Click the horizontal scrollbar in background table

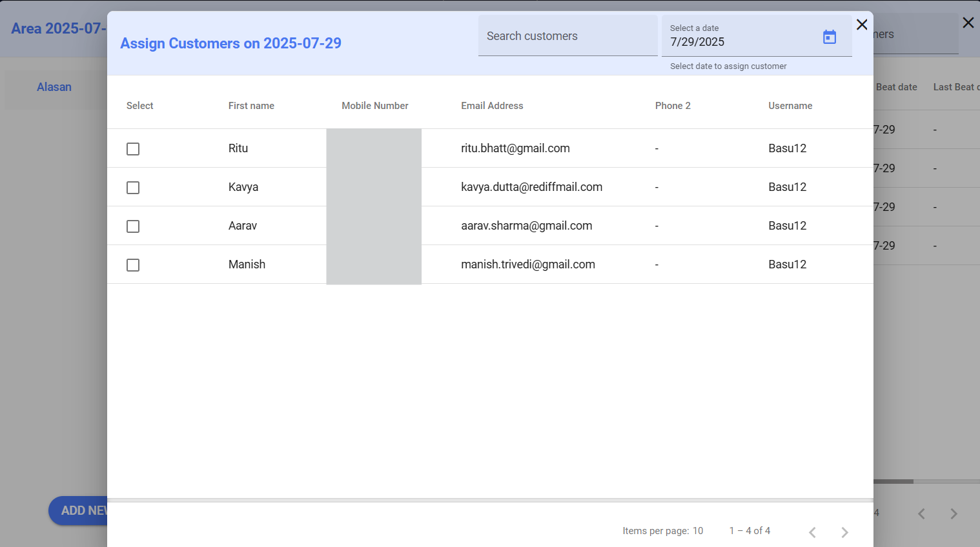pos(893,481)
